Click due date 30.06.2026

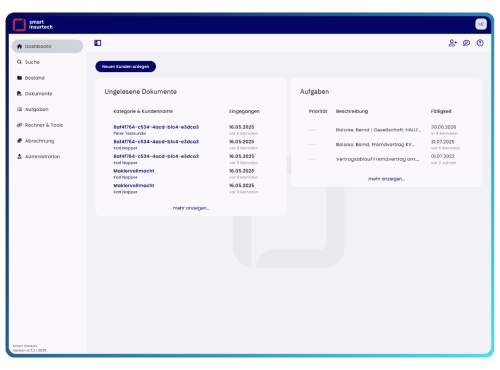[x=443, y=127]
